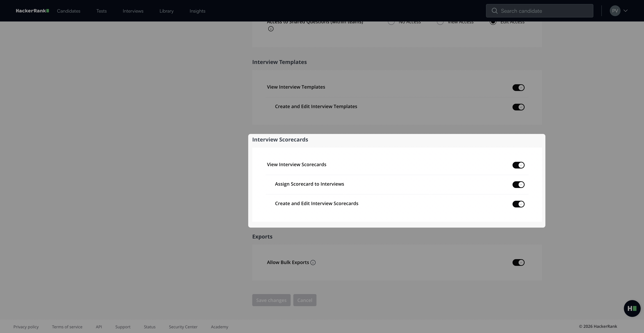Click the HackerRank logo
Screen dimensions: 644x333
pos(32,11)
